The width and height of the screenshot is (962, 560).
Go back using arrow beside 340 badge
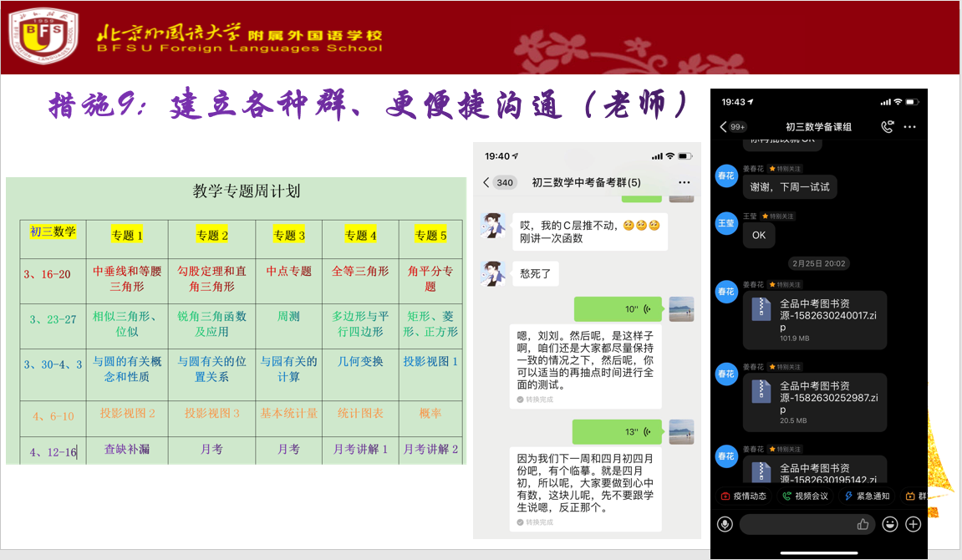[x=486, y=182]
